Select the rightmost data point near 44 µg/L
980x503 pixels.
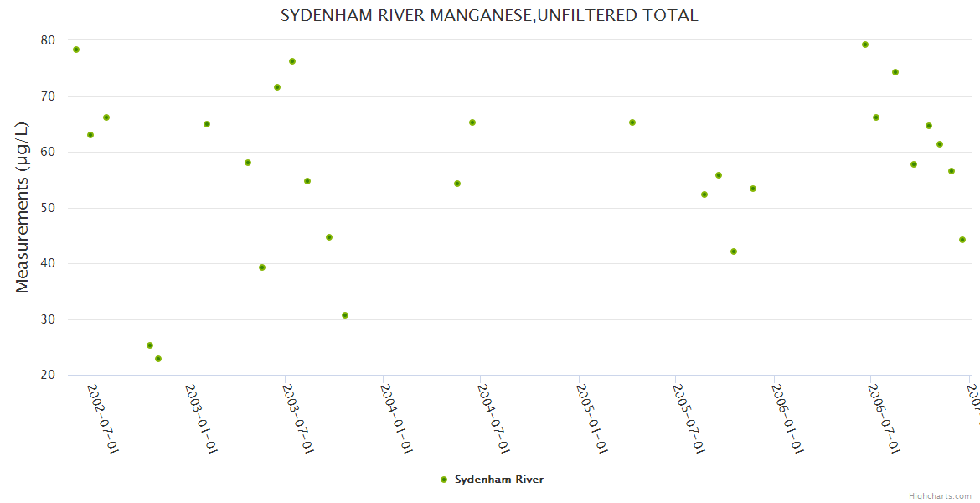point(962,240)
